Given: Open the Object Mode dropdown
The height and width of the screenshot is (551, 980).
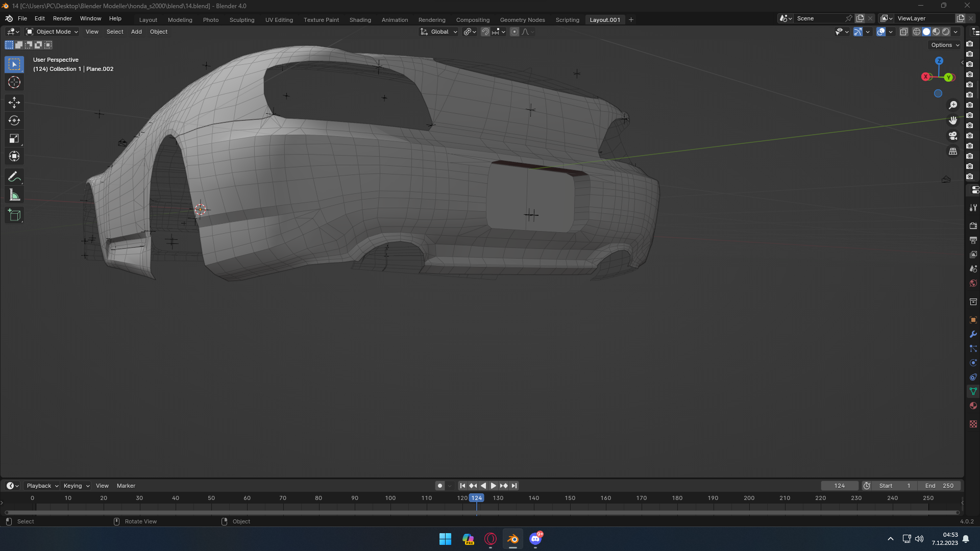Looking at the screenshot, I should pos(52,32).
